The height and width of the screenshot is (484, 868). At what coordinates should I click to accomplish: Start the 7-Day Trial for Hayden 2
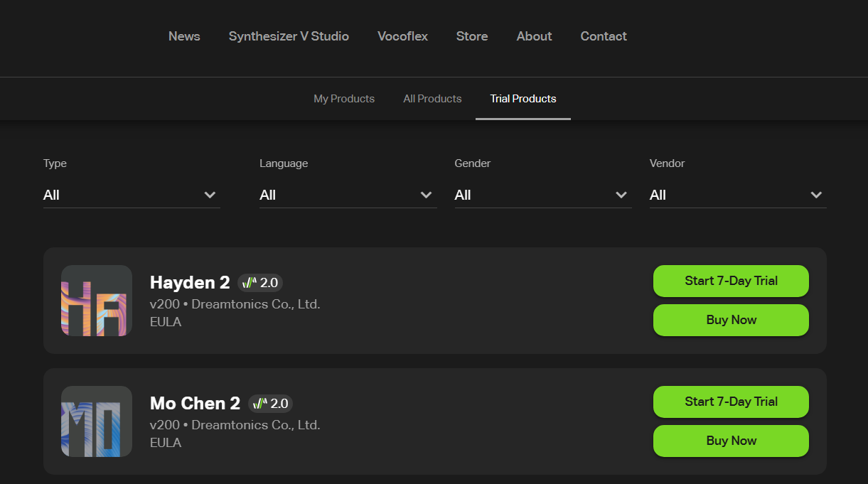tap(731, 281)
